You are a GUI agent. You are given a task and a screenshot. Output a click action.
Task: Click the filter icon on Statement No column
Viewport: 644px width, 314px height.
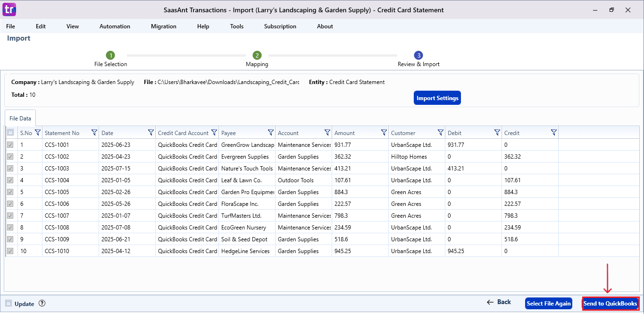[x=94, y=133]
